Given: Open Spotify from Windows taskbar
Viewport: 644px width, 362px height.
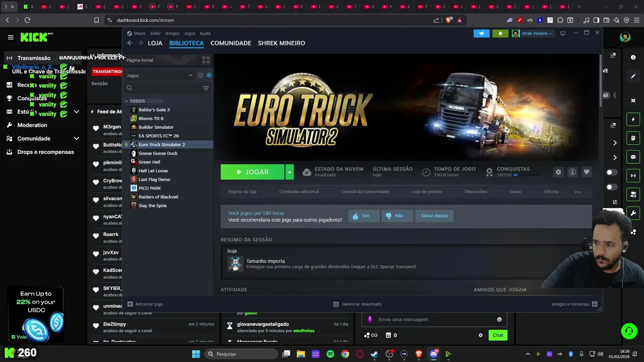Looking at the screenshot, I should [x=330, y=354].
